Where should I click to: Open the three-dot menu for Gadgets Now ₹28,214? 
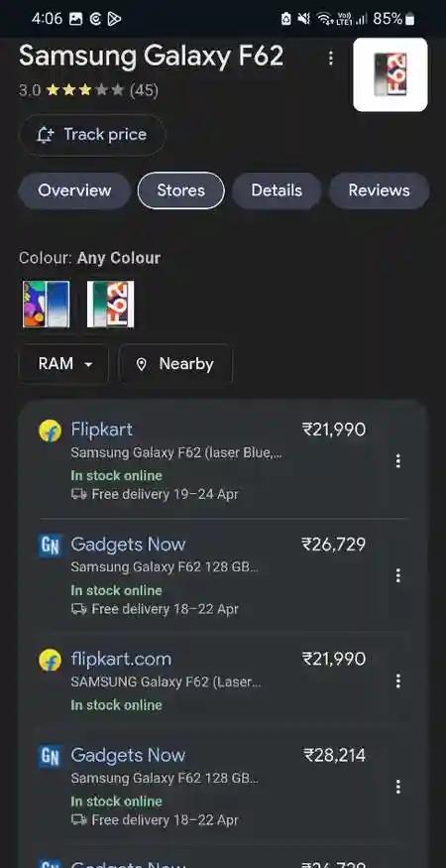(397, 787)
